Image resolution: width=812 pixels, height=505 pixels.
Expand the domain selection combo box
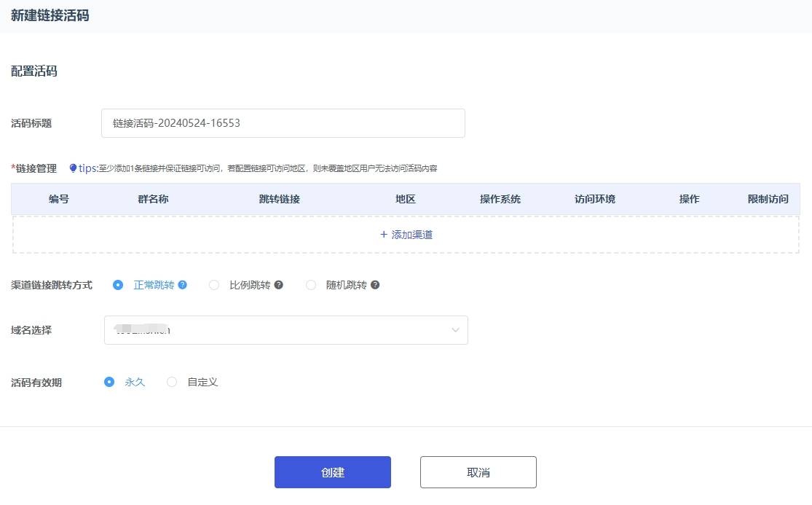(285, 330)
